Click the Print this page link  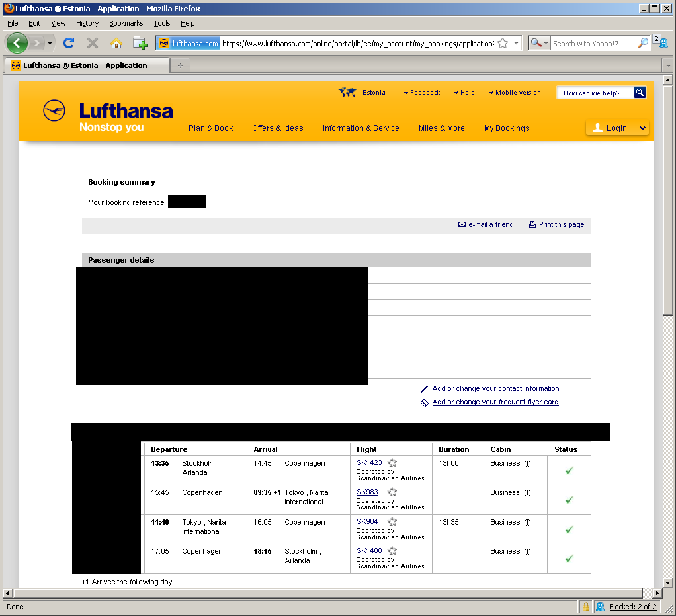click(561, 224)
